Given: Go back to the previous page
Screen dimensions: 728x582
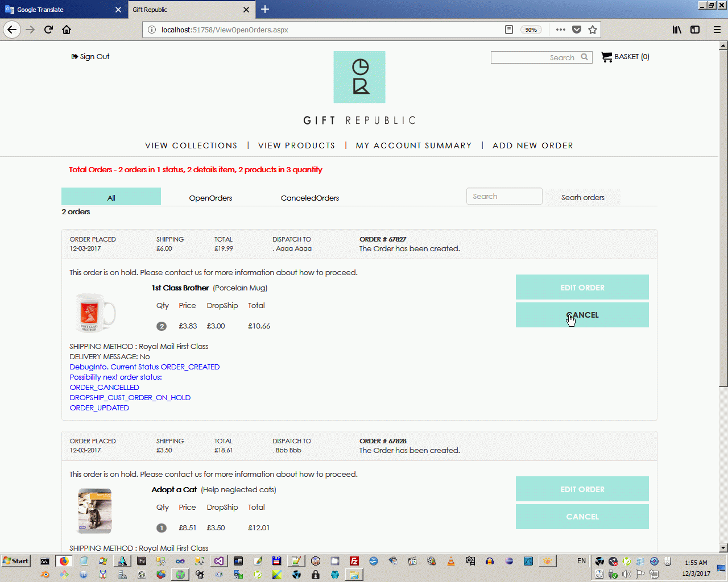Looking at the screenshot, I should [12, 30].
